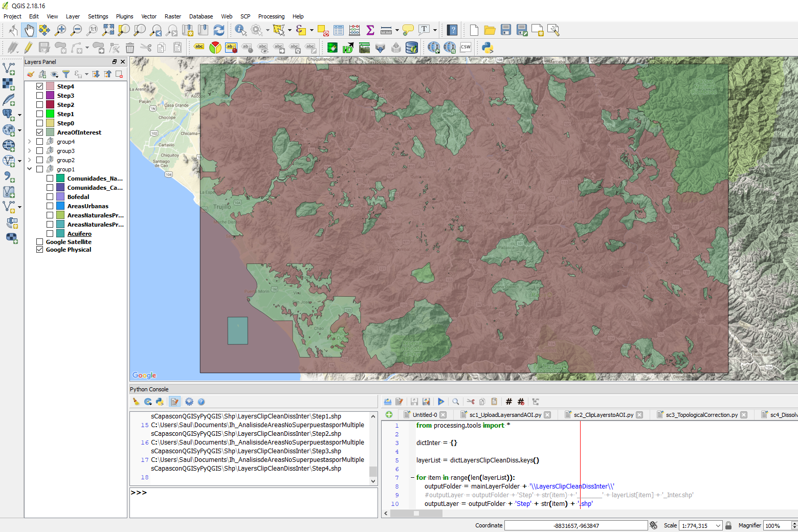This screenshot has height=532, width=798.
Task: Click the Zoom In magnifier tool
Action: click(60, 30)
